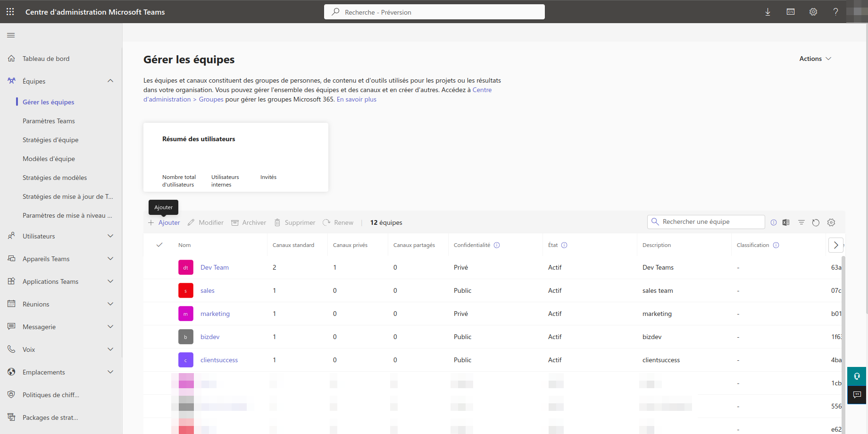Open the Actions dropdown
This screenshot has height=434, width=868.
(815, 59)
